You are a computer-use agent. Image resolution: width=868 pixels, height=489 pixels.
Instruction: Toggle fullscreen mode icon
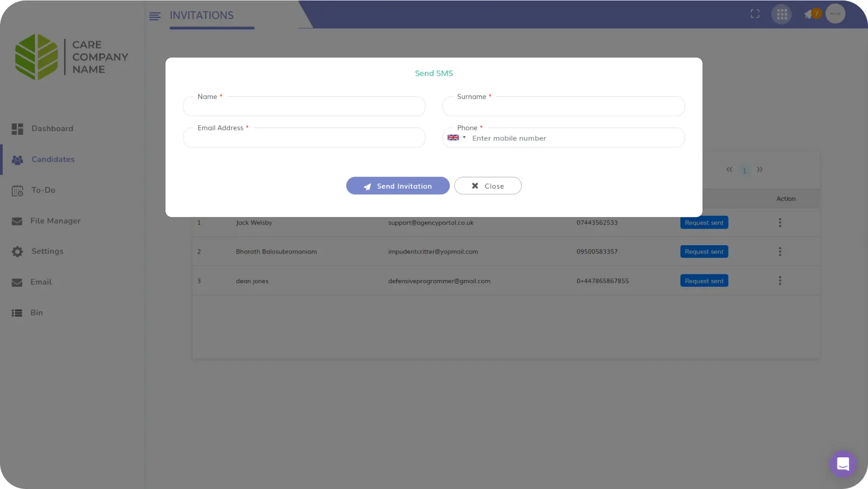[755, 14]
